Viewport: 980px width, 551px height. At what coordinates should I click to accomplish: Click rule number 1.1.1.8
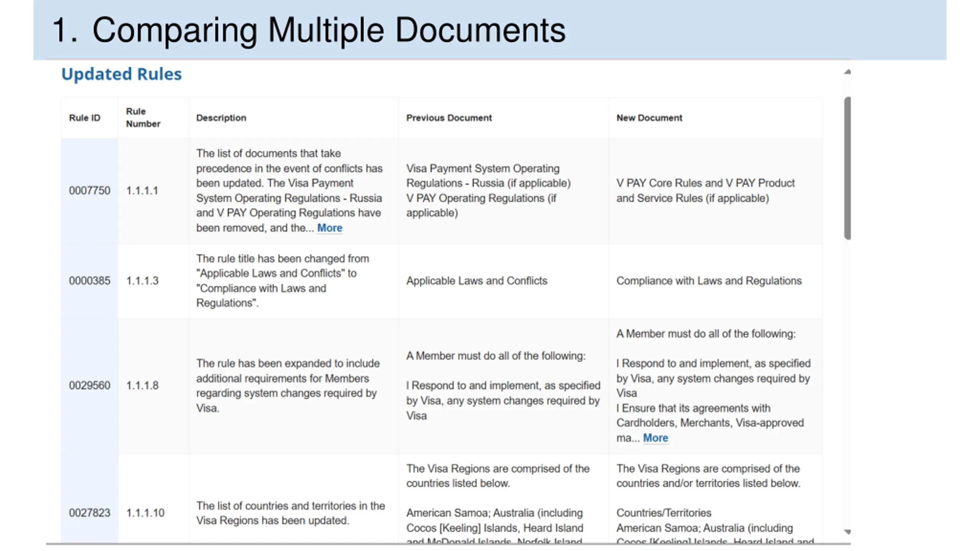click(x=142, y=385)
